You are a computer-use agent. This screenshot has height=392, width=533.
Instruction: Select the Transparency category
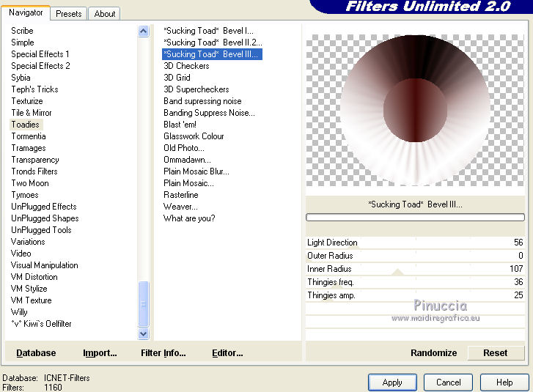coord(35,160)
